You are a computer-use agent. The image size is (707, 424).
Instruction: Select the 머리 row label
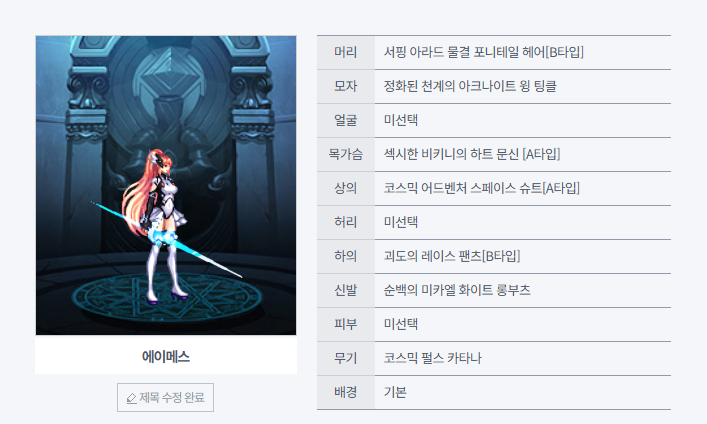click(345, 52)
